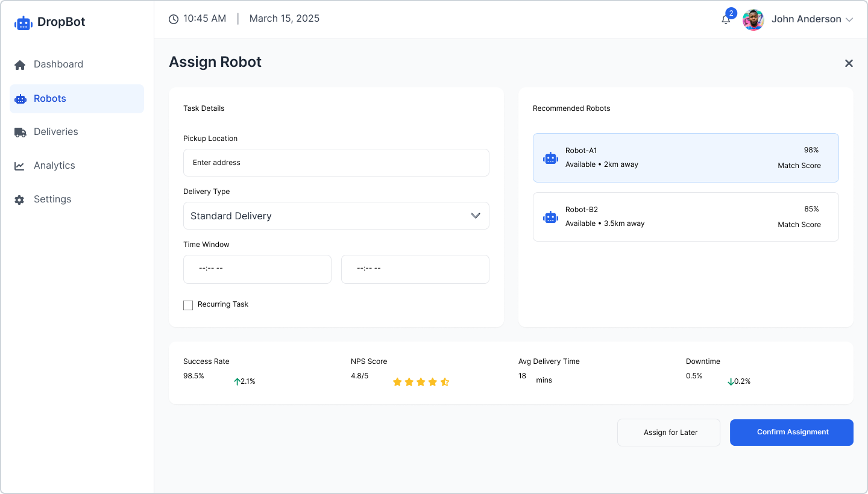
Task: Go to Analytics in the sidebar
Action: [54, 166]
